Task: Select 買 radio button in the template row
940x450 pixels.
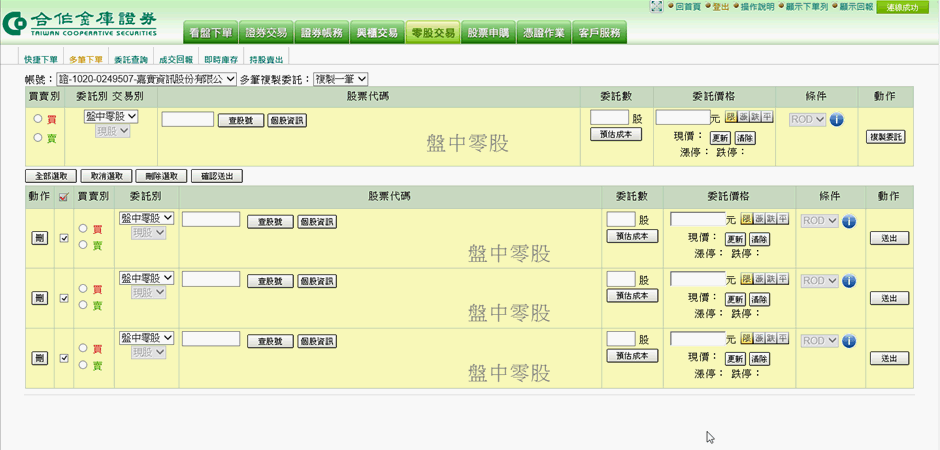Action: (38, 119)
